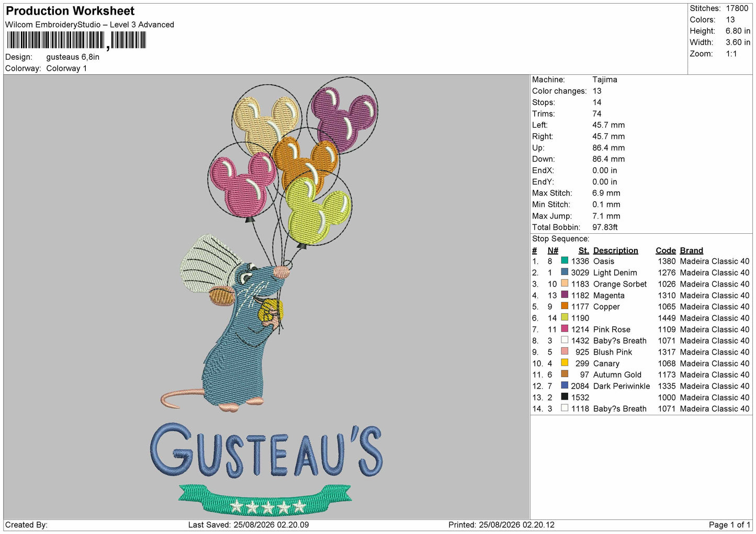Click stitch count 2084 in Dark Periwinkle row
The width and height of the screenshot is (756, 534).
coord(580,386)
